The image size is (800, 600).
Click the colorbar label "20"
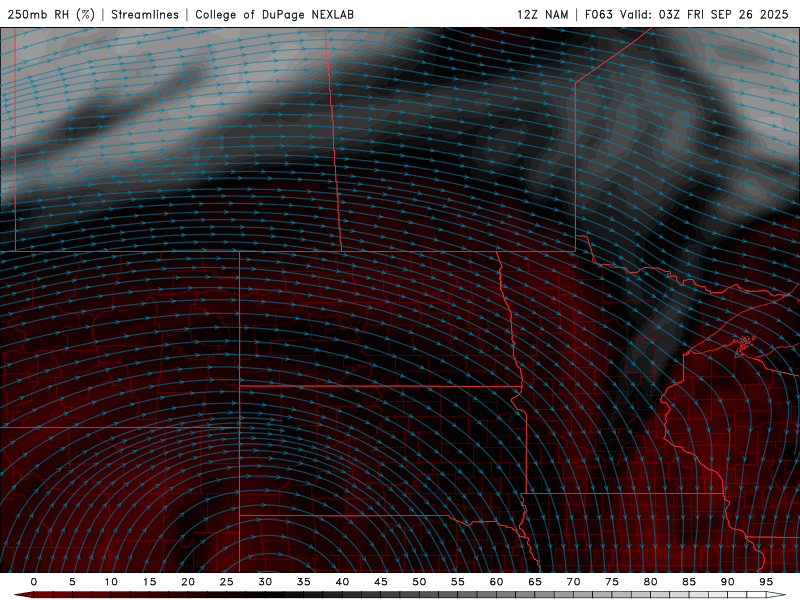[x=188, y=582]
